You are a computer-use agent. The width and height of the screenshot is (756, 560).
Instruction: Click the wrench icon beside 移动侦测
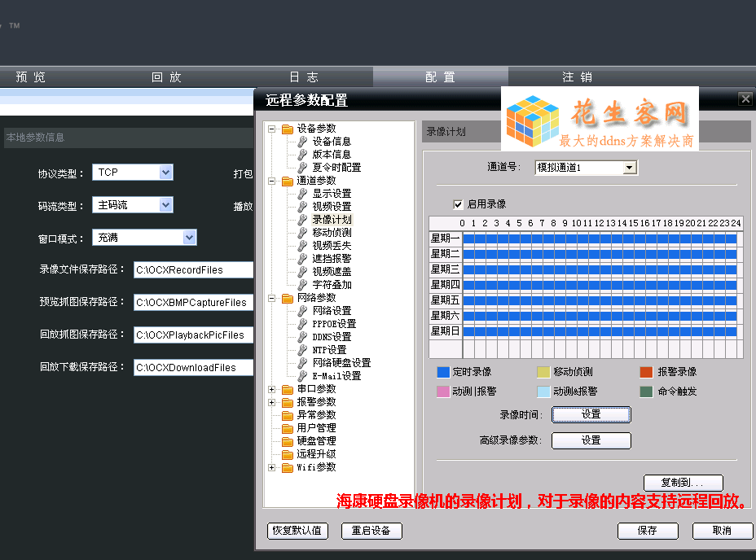[302, 233]
